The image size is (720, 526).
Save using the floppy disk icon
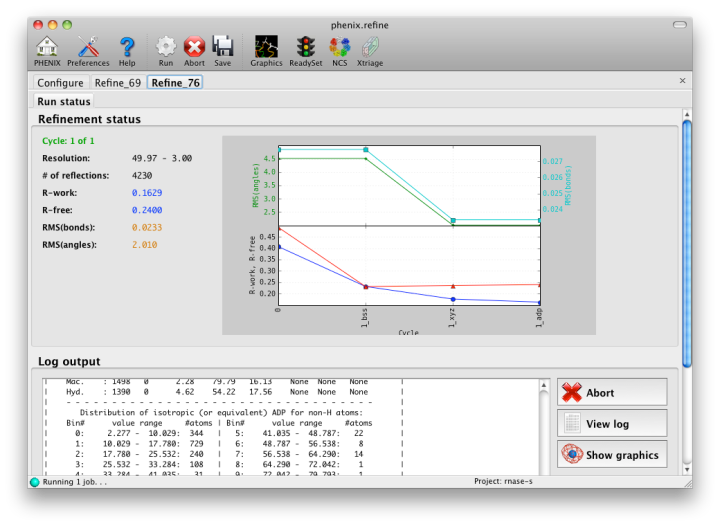pyautogui.click(x=222, y=48)
